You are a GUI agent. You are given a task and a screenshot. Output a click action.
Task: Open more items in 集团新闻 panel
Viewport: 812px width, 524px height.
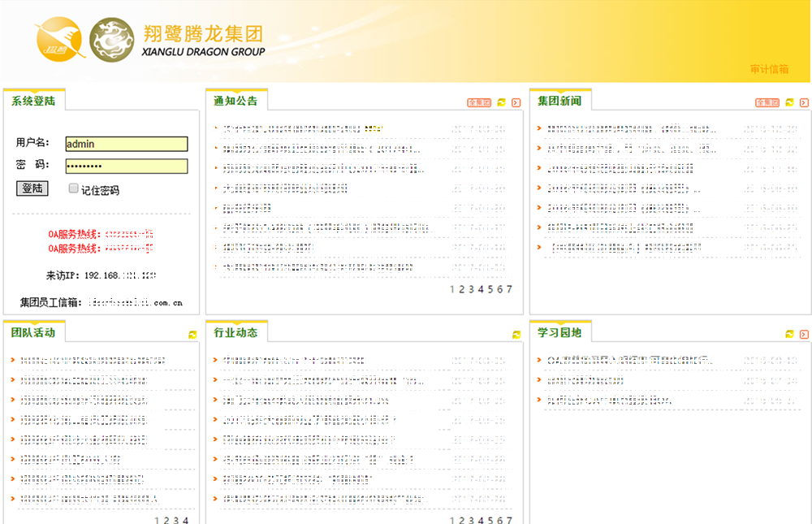[x=804, y=102]
